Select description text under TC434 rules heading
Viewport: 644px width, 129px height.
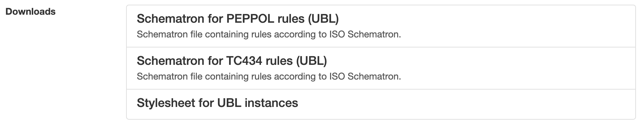(269, 77)
